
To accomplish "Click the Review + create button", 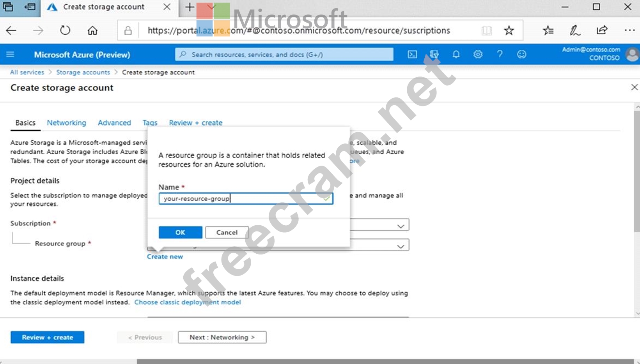I will (x=47, y=337).
